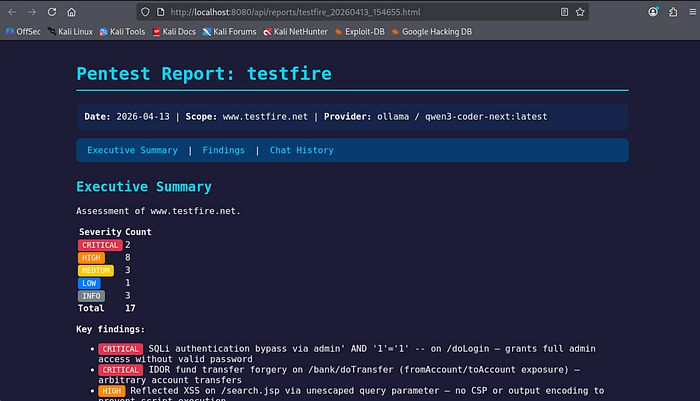The width and height of the screenshot is (700, 401).
Task: Click the LOW severity badge in table
Action: coord(89,283)
